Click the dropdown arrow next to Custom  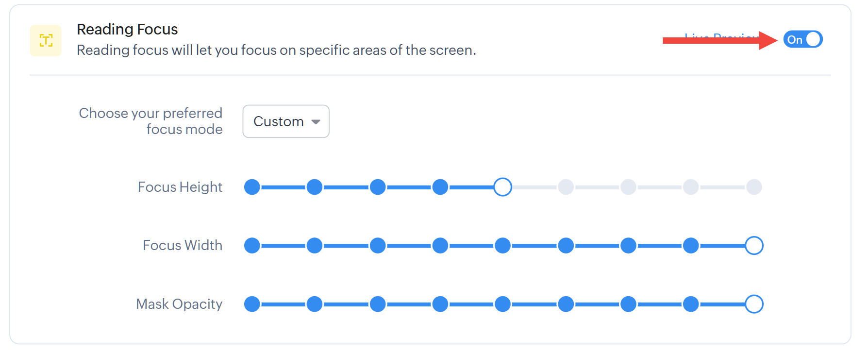316,122
